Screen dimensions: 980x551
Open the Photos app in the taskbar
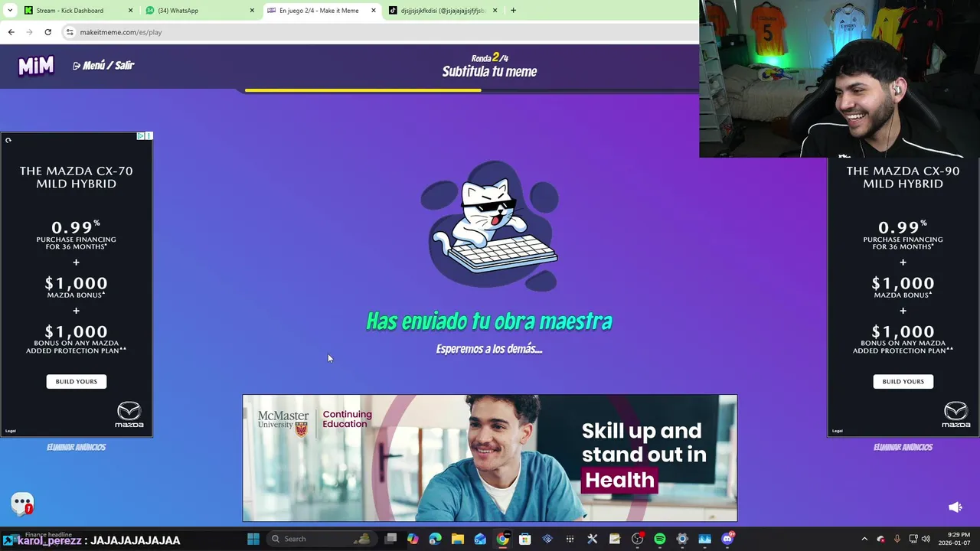704,539
